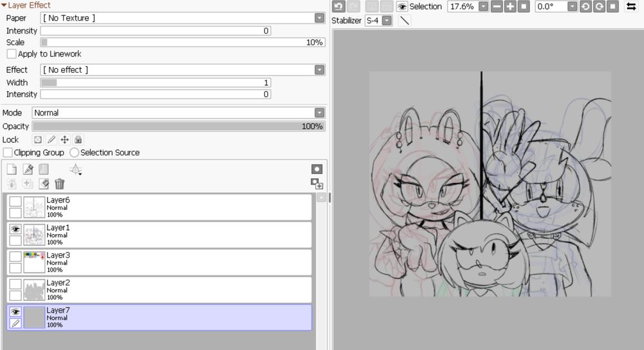
Task: Rotate canvas clockwise
Action: [599, 6]
